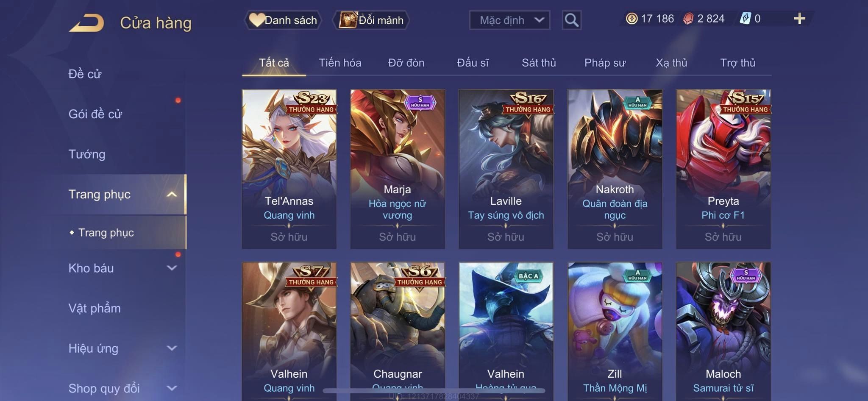The image size is (868, 401).
Task: Switch to the Sát thủ tab
Action: click(x=539, y=63)
